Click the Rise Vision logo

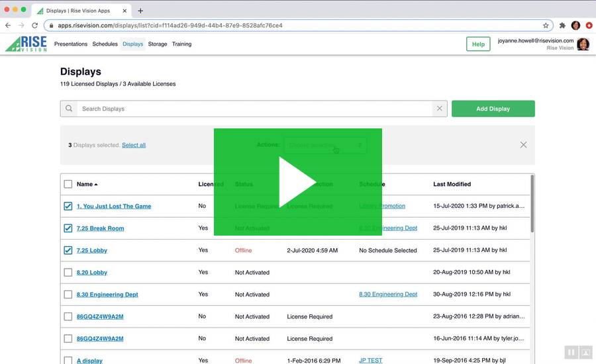(x=26, y=44)
